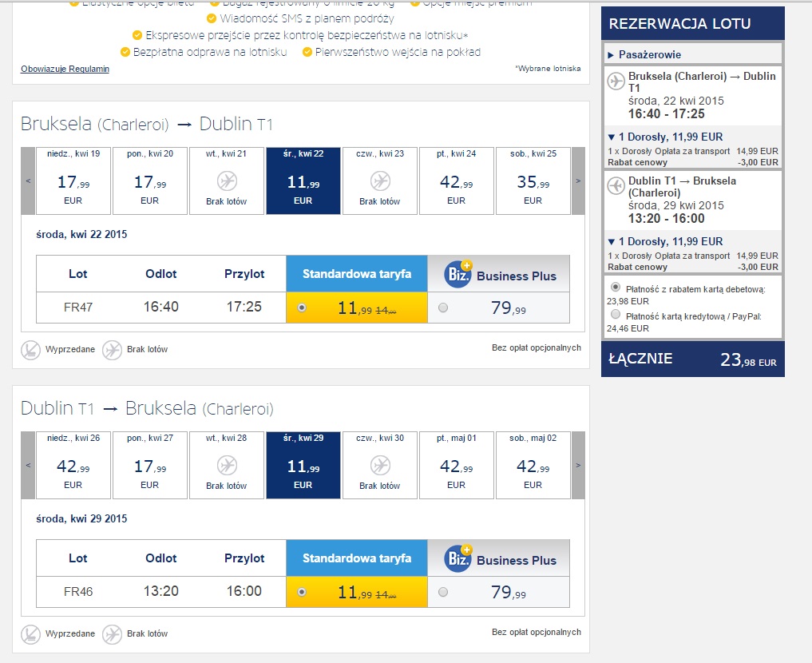Click the no-flights plane icon on czw., kwi 23

pos(380,181)
